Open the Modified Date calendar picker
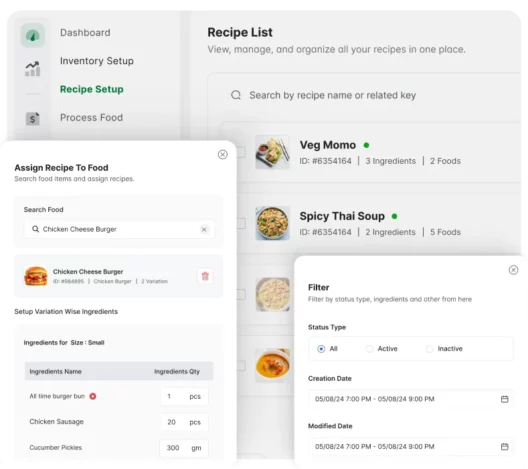 coord(504,446)
